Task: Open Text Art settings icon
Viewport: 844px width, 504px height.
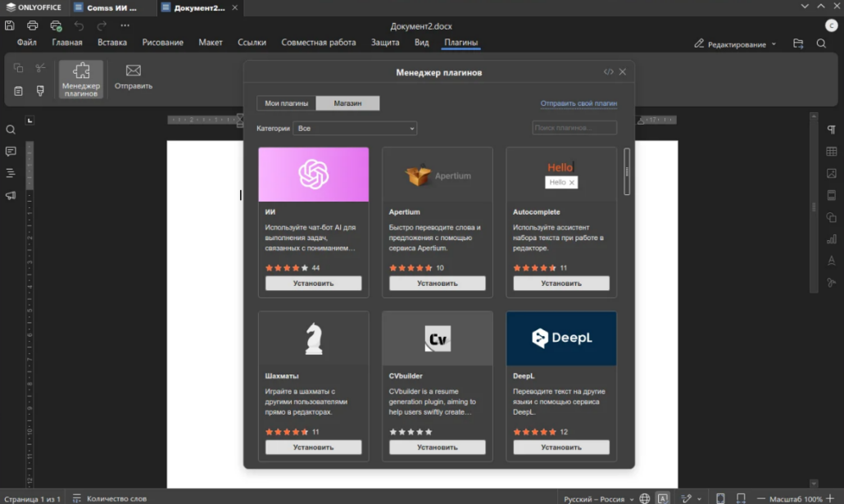Action: click(x=832, y=261)
